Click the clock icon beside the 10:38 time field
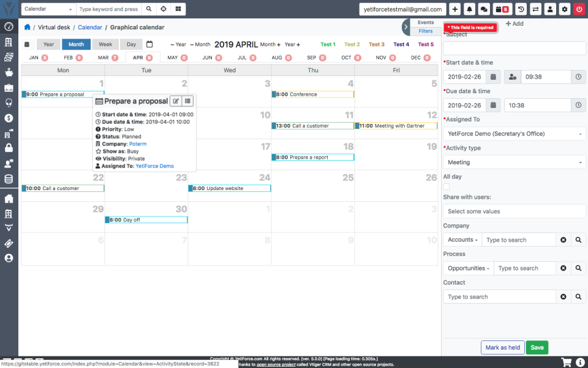The width and height of the screenshot is (588, 368). point(578,105)
